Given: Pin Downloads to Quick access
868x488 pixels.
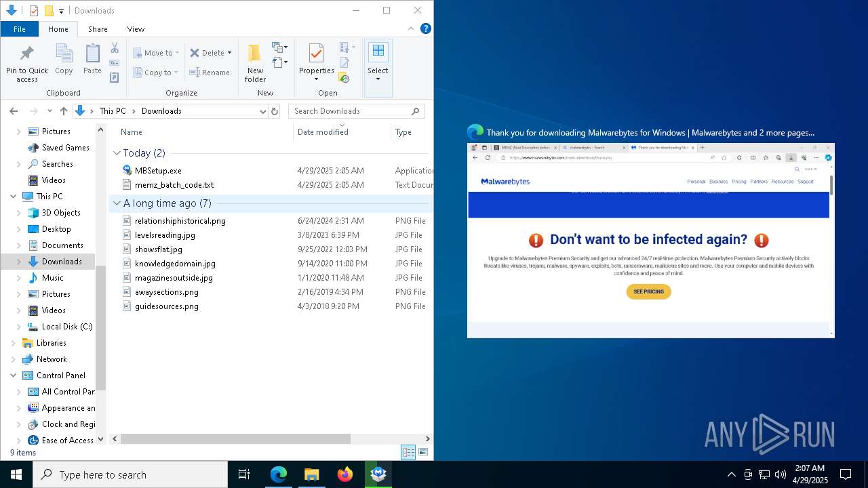Looking at the screenshot, I should (27, 64).
